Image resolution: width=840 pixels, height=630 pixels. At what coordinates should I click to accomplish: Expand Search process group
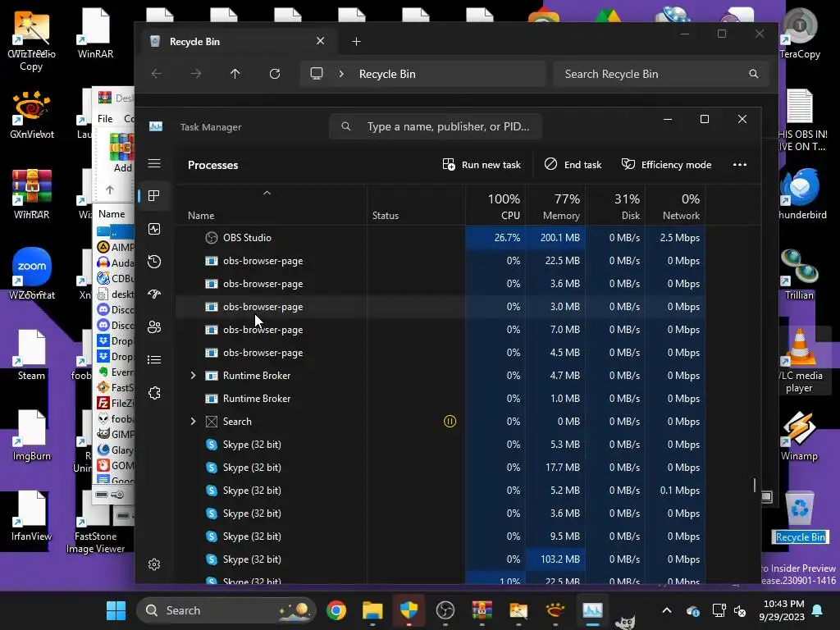(x=193, y=422)
